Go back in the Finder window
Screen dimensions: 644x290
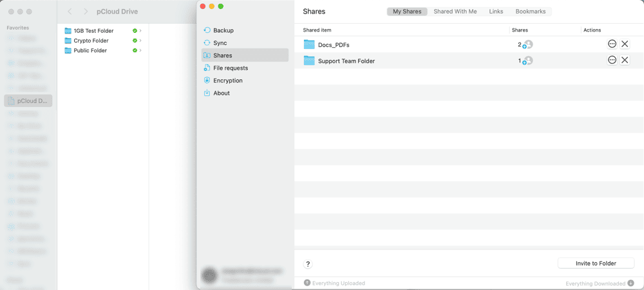pyautogui.click(x=70, y=12)
